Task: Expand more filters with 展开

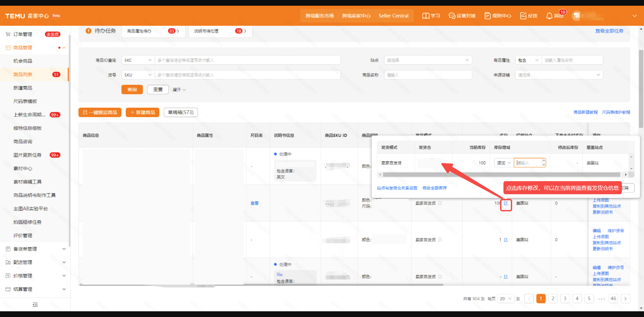Action: click(179, 90)
